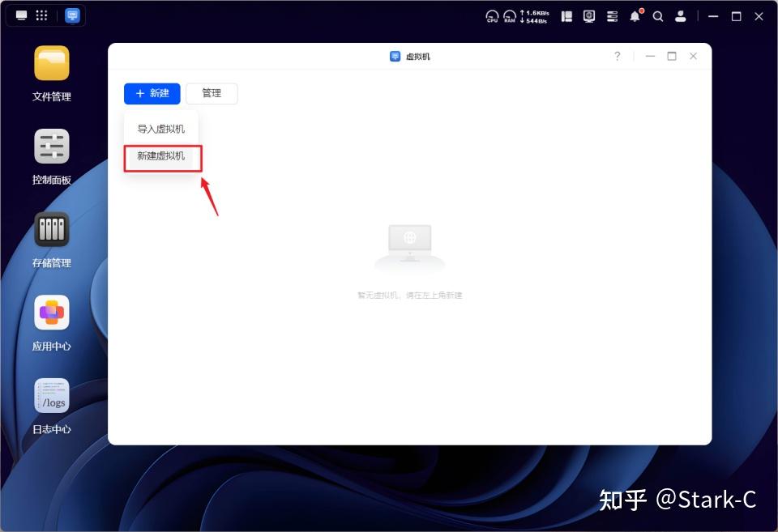Open the user account icon
The width and height of the screenshot is (778, 532).
coord(681,16)
